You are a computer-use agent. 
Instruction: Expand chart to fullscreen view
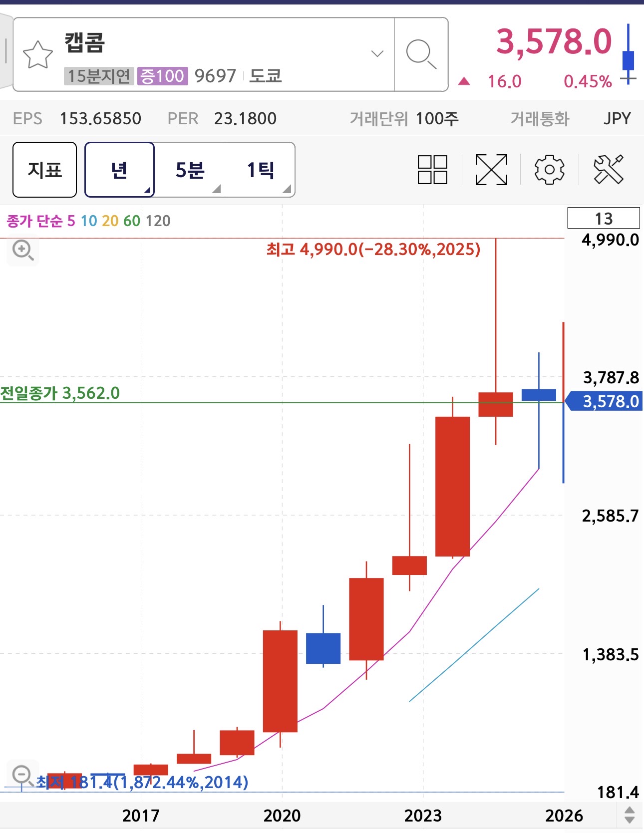coord(491,170)
